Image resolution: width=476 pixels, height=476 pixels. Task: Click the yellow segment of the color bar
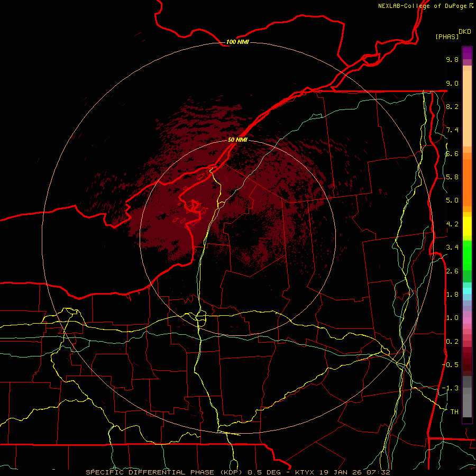click(467, 226)
